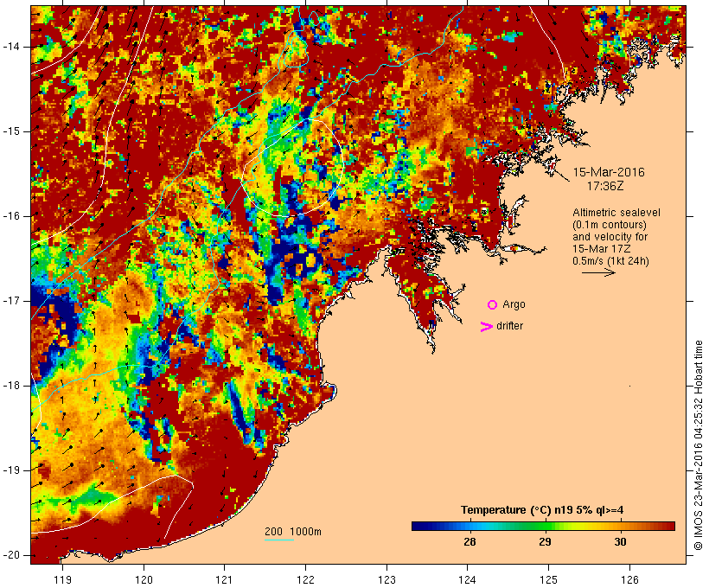
Task: Click longitude axis label '122'
Action: (x=306, y=579)
